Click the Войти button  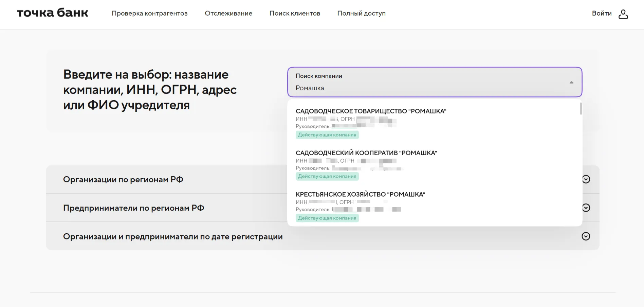coord(602,13)
